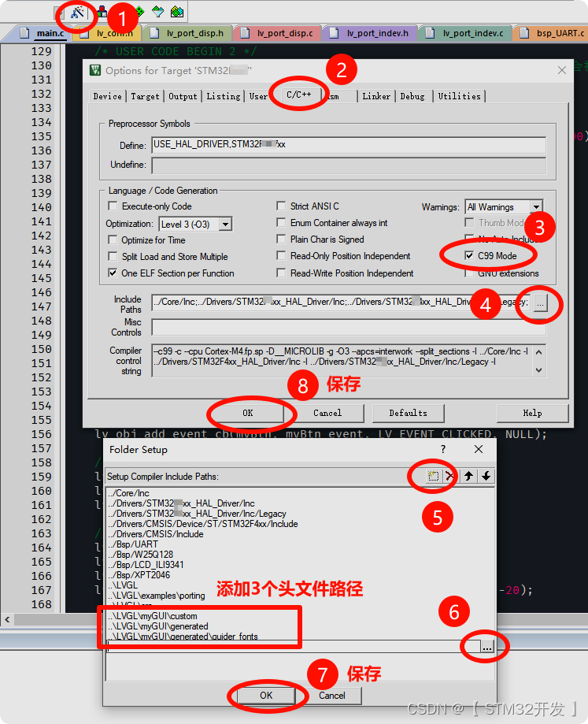The width and height of the screenshot is (588, 724).
Task: Click file icon on lv_port_disp.h tab
Action: [155, 33]
